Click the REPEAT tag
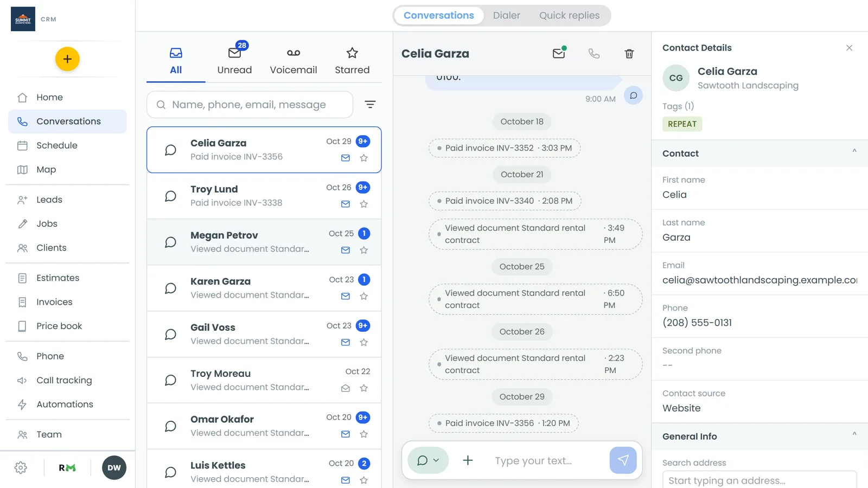The image size is (868, 488). 682,124
